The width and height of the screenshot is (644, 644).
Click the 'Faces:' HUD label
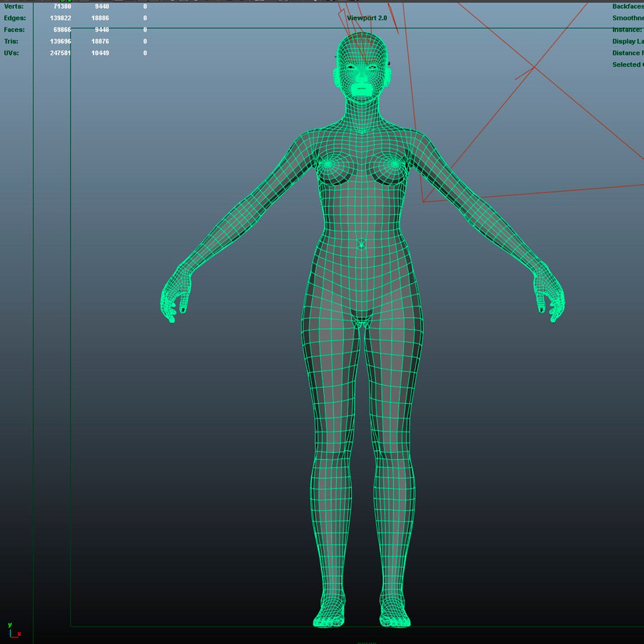[14, 30]
